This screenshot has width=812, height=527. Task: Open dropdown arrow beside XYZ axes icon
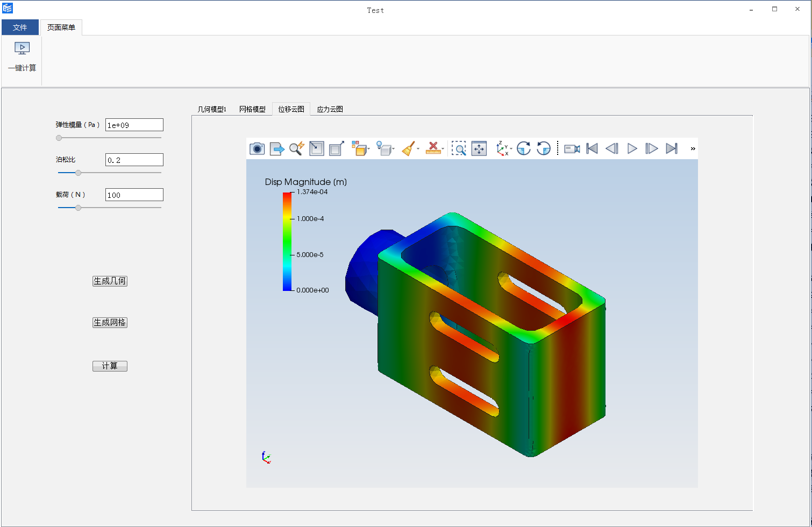point(511,149)
